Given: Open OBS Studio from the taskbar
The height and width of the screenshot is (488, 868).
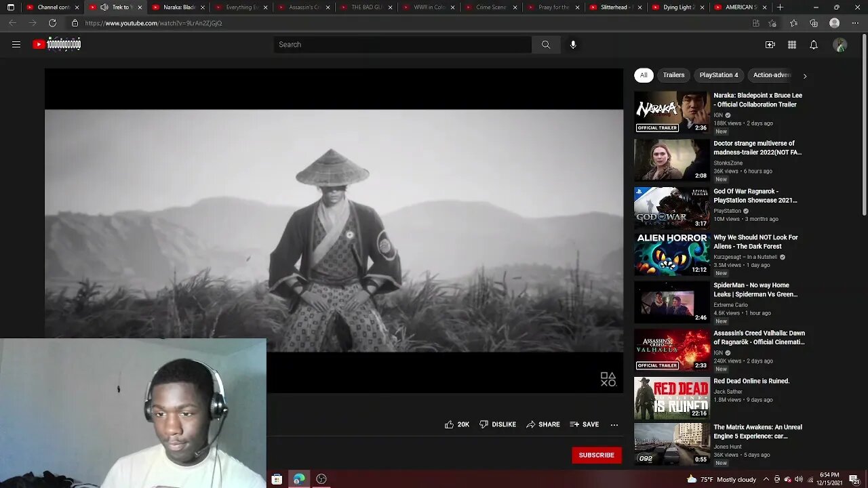Looking at the screenshot, I should coord(321,479).
